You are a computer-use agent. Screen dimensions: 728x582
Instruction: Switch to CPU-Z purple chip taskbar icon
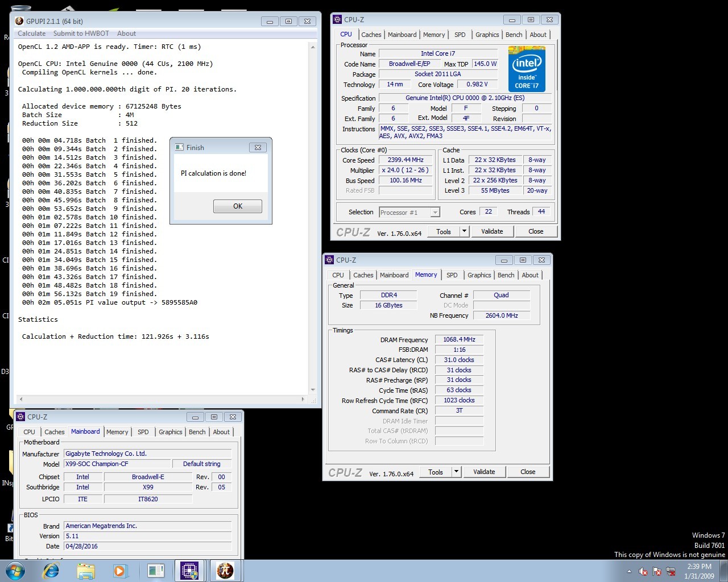[x=189, y=571]
